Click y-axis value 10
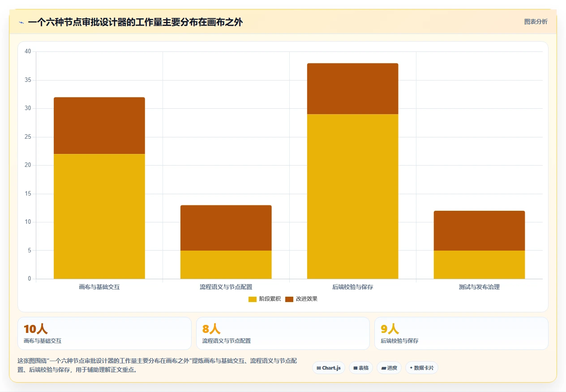 coord(28,222)
